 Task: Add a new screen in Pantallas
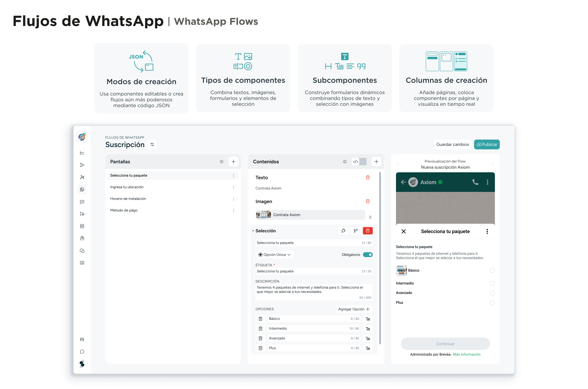[x=233, y=162]
